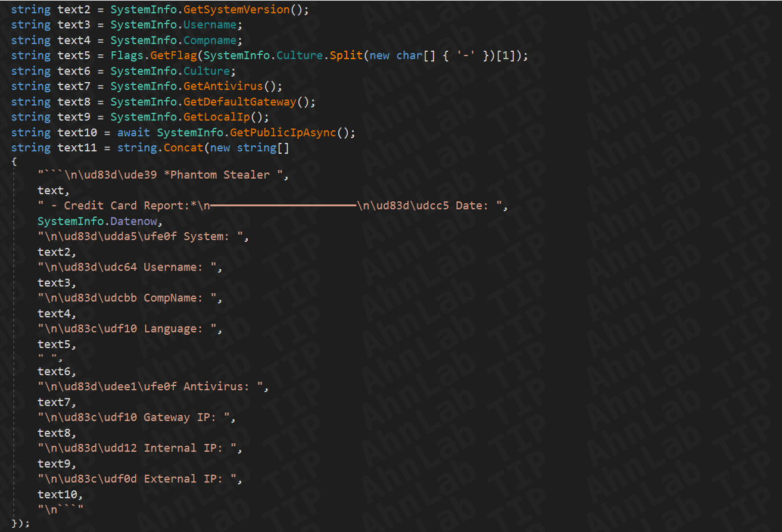Click the closing "});" at the end
Image resolution: width=782 pixels, height=532 pixels.
click(x=21, y=522)
